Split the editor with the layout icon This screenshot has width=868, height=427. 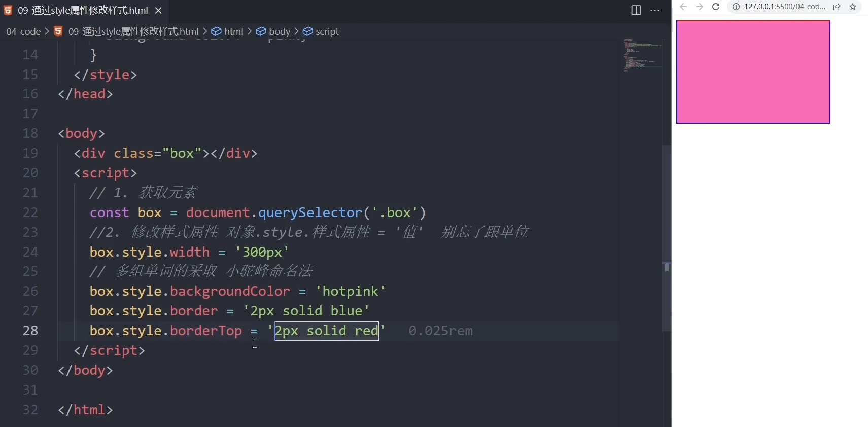[636, 10]
